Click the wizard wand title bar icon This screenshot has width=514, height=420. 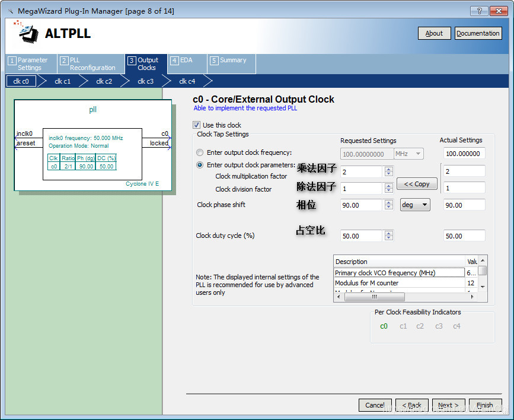click(11, 11)
